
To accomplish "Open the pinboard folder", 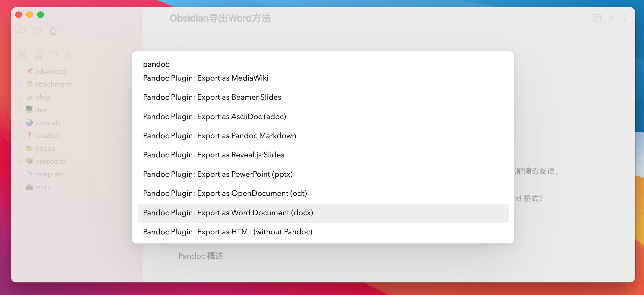I will 50,161.
